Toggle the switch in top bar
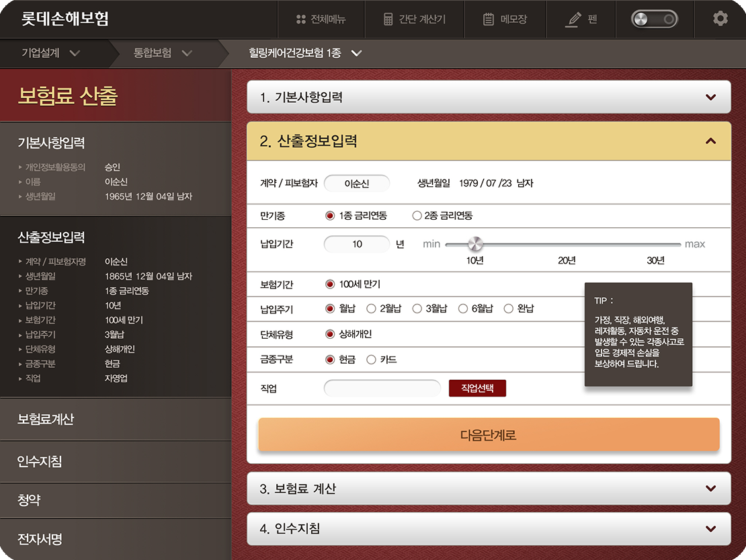The height and width of the screenshot is (560, 746). coord(654,19)
